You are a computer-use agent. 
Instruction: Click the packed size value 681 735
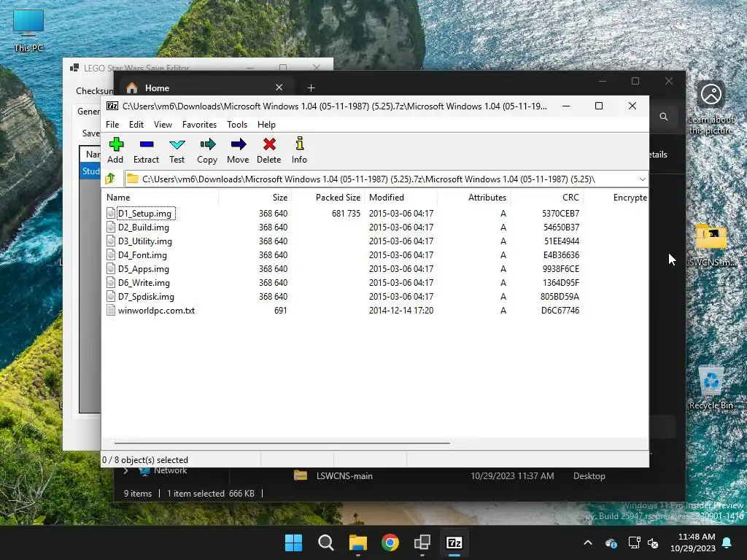pos(346,214)
